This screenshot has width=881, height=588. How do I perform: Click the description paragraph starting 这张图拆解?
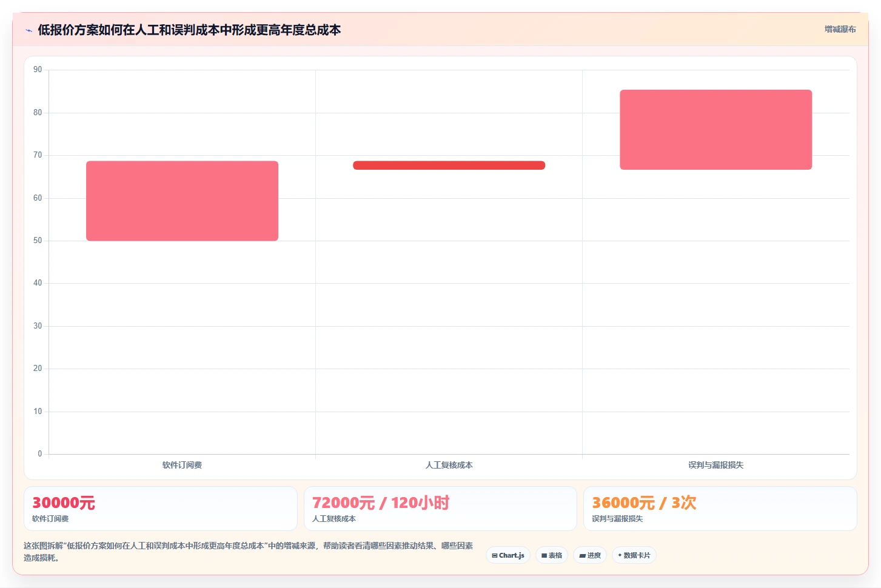[x=249, y=552]
